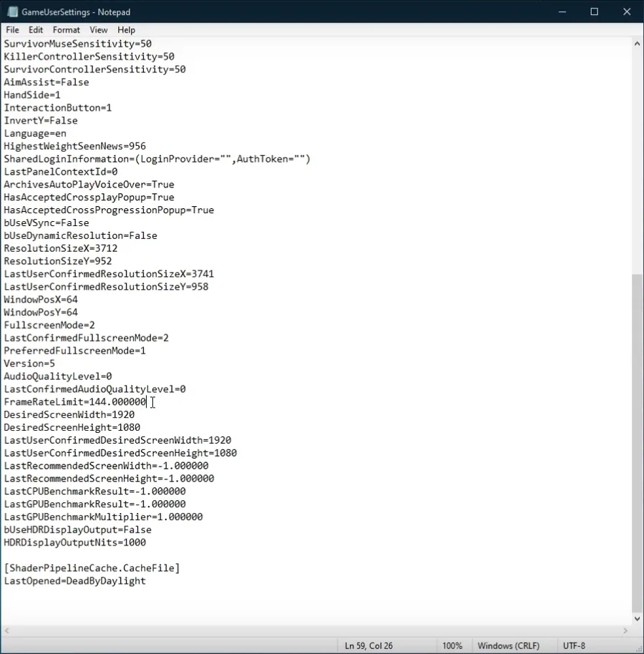644x654 pixels.
Task: Open the Format menu
Action: (66, 30)
